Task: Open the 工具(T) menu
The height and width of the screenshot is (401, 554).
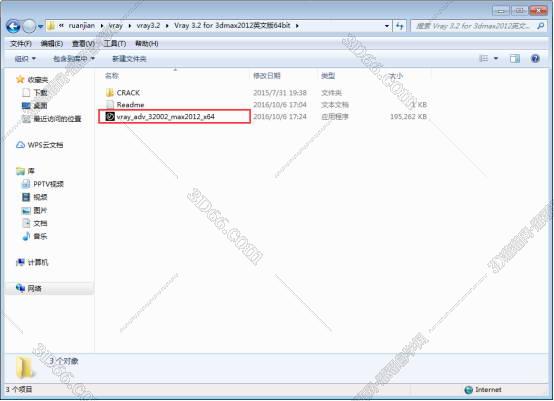Action: coord(115,43)
